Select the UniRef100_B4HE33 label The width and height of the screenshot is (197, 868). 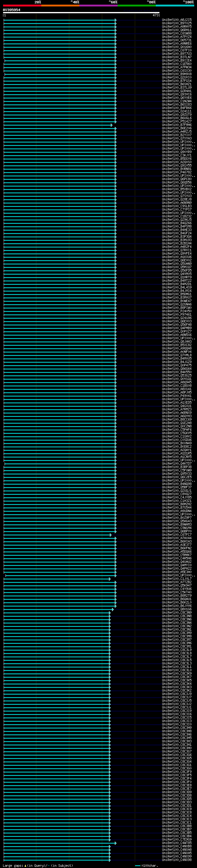(177, 230)
